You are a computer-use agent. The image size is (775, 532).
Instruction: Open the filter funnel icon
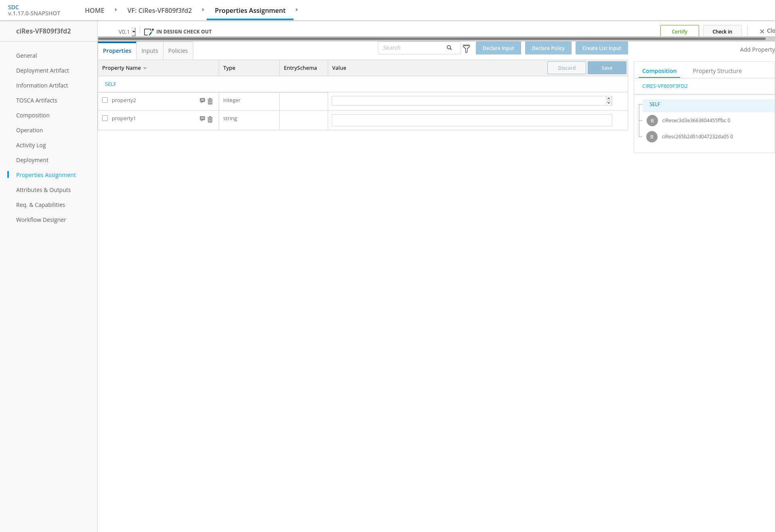click(466, 49)
